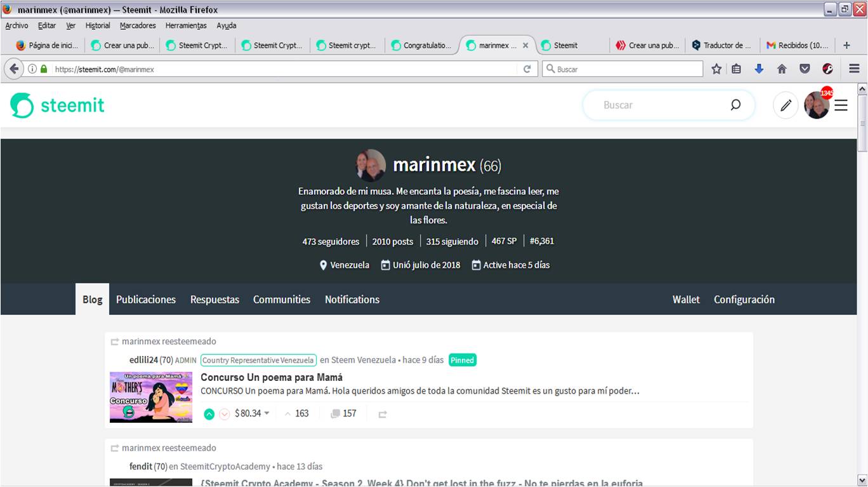This screenshot has width=868, height=487.
Task: Open Configuración settings link
Action: (x=744, y=299)
